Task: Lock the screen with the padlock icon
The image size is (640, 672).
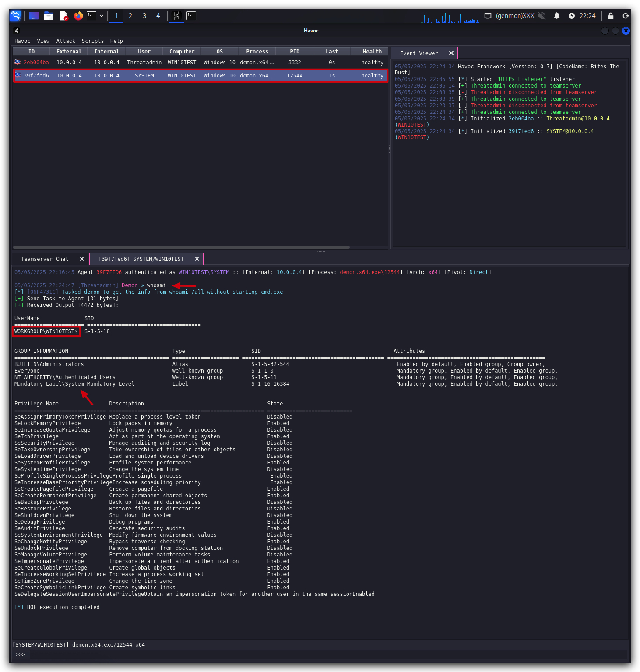Action: [x=611, y=16]
